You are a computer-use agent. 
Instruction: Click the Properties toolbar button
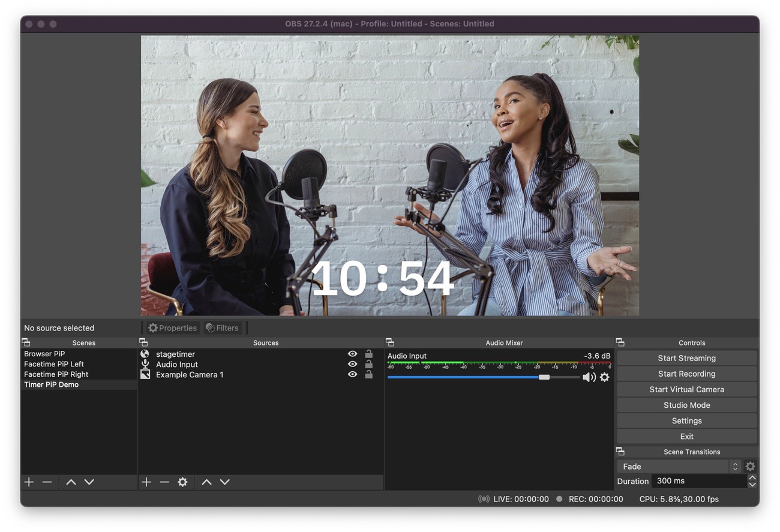pos(172,327)
